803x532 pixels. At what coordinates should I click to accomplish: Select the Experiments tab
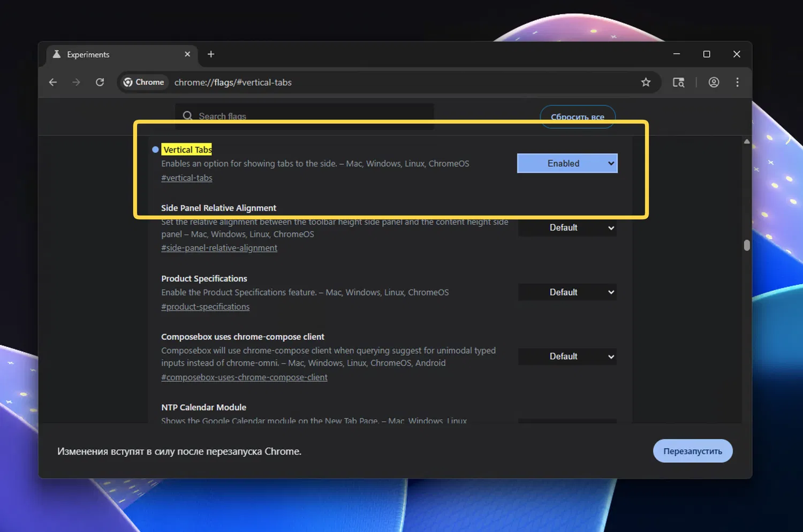[122, 55]
